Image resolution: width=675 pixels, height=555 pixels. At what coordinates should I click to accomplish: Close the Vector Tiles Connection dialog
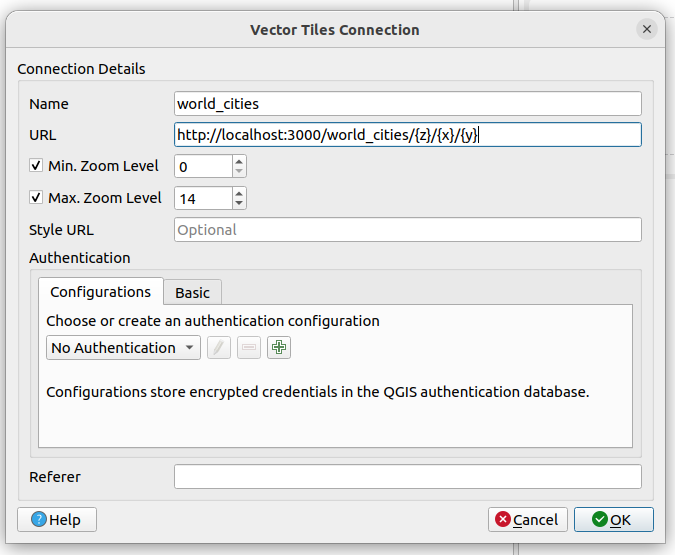647,29
